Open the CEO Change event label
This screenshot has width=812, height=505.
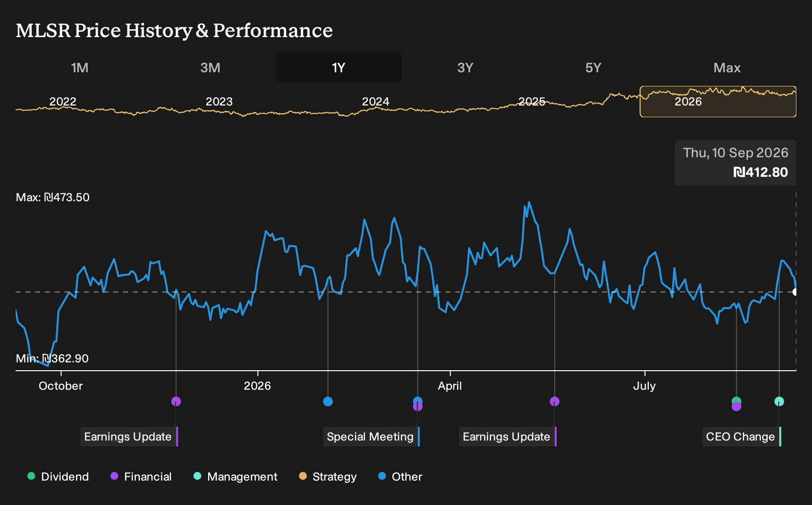742,437
